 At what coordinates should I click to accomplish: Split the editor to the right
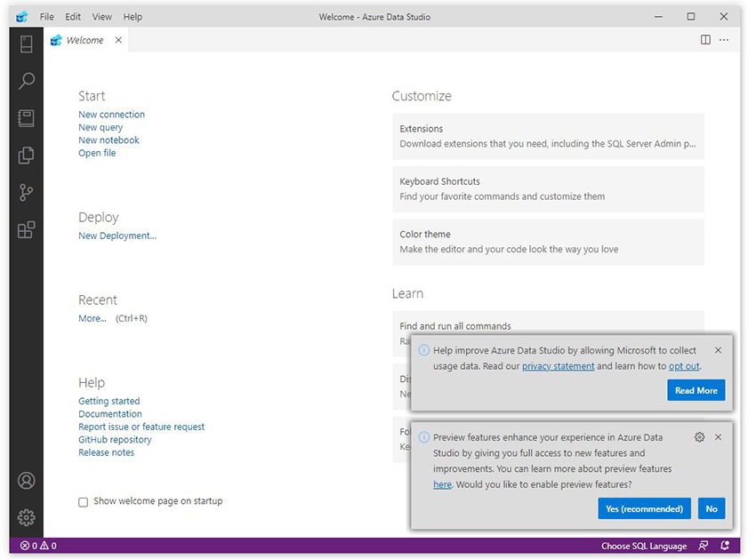point(705,40)
